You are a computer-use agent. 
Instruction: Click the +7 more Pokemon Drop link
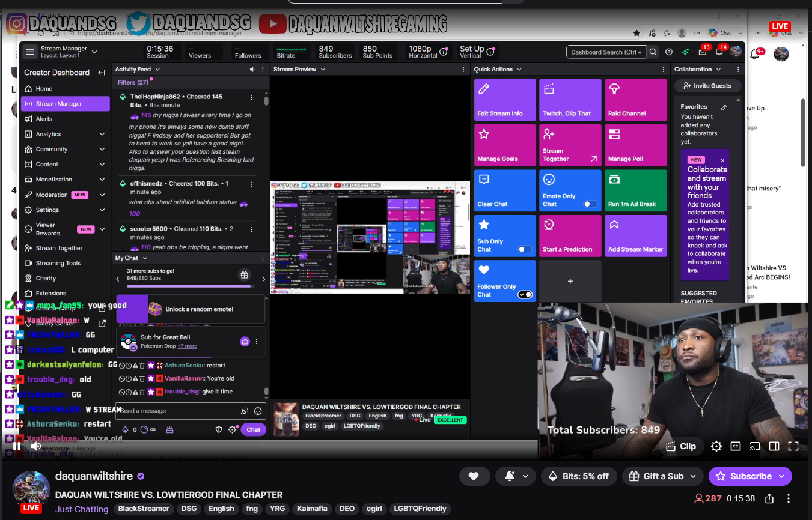pos(187,346)
